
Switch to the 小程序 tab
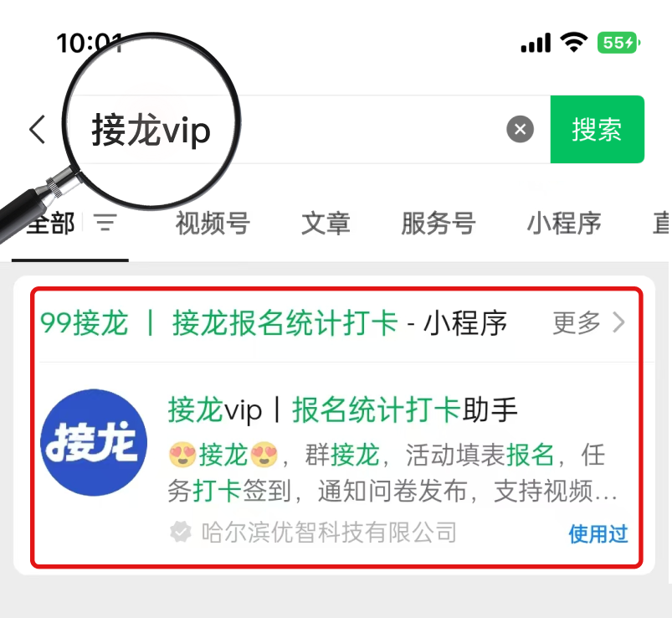point(564,224)
